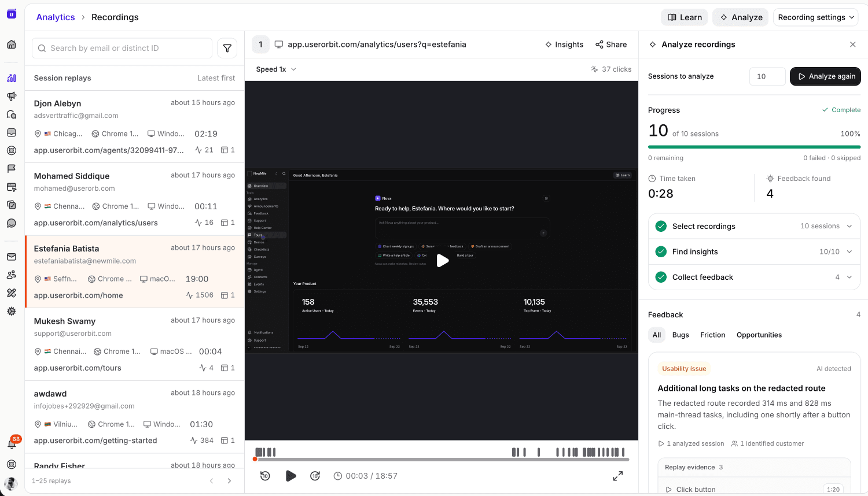Click the Analyze button in header
868x496 pixels.
point(741,17)
